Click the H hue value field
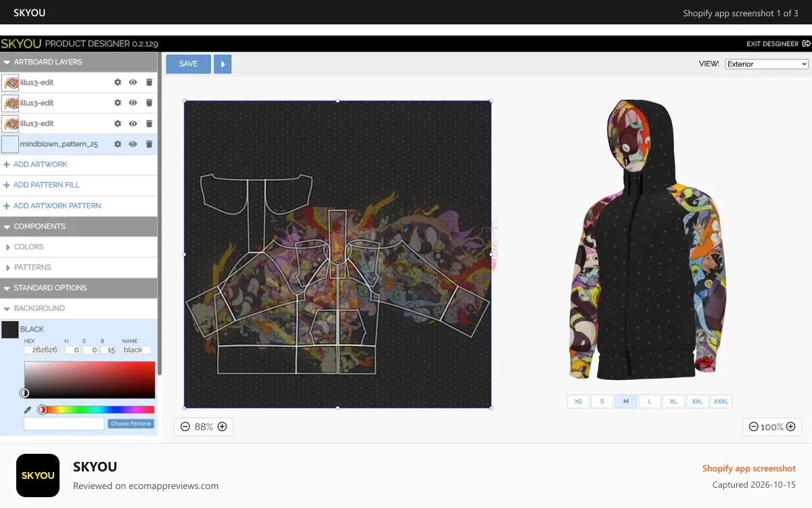The height and width of the screenshot is (508, 812). click(x=72, y=350)
